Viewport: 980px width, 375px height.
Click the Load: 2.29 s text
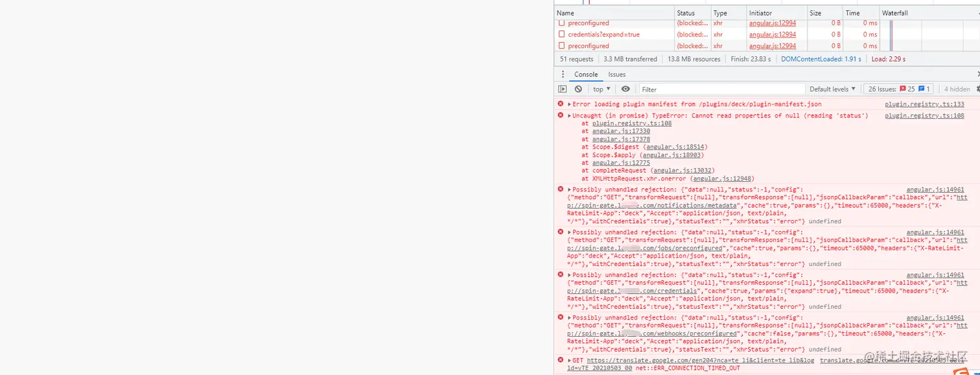888,59
